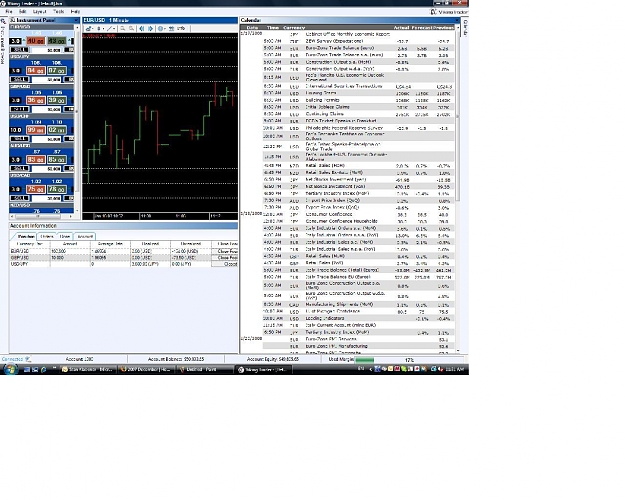Click the USD/CAD red sell price 75

(35, 189)
